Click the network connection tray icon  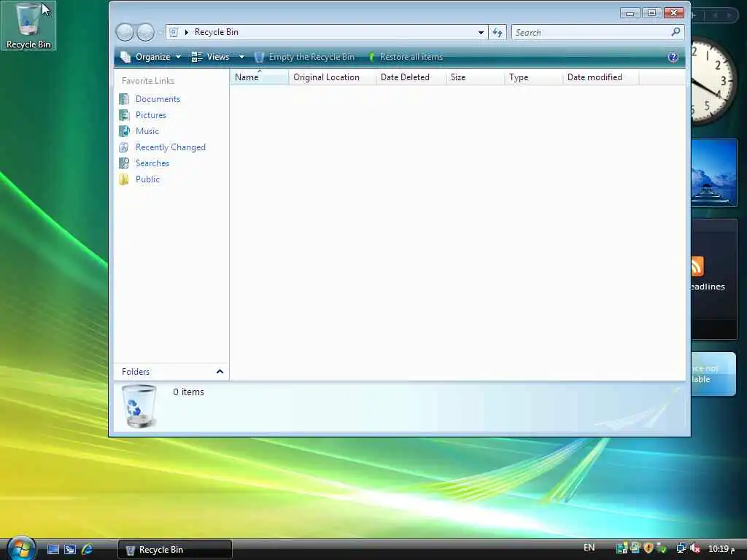pyautogui.click(x=681, y=548)
